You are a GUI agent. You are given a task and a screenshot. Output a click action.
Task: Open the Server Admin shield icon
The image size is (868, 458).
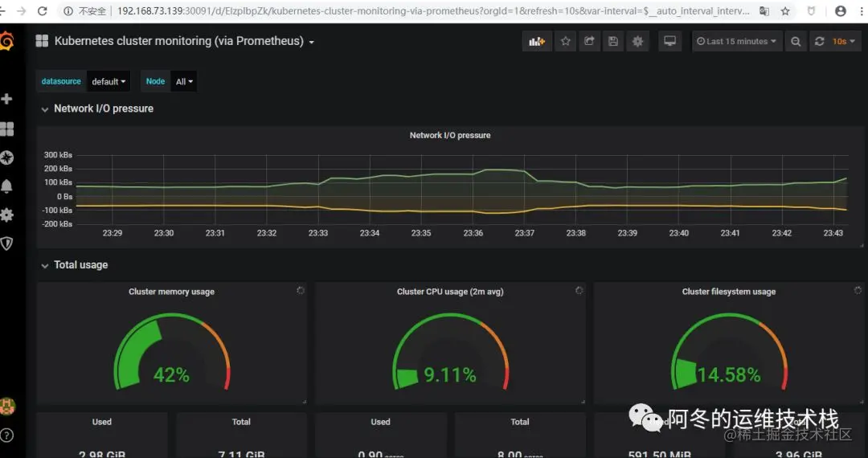coord(6,243)
